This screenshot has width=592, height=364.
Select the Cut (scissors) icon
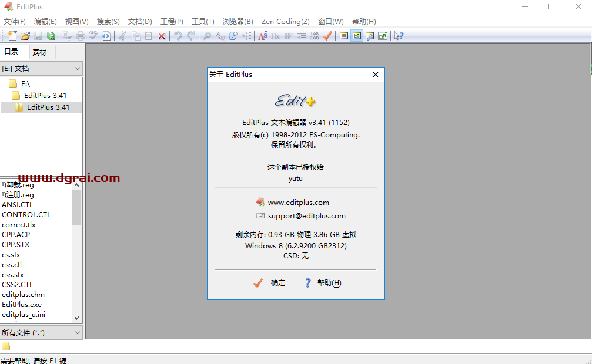pyautogui.click(x=122, y=36)
